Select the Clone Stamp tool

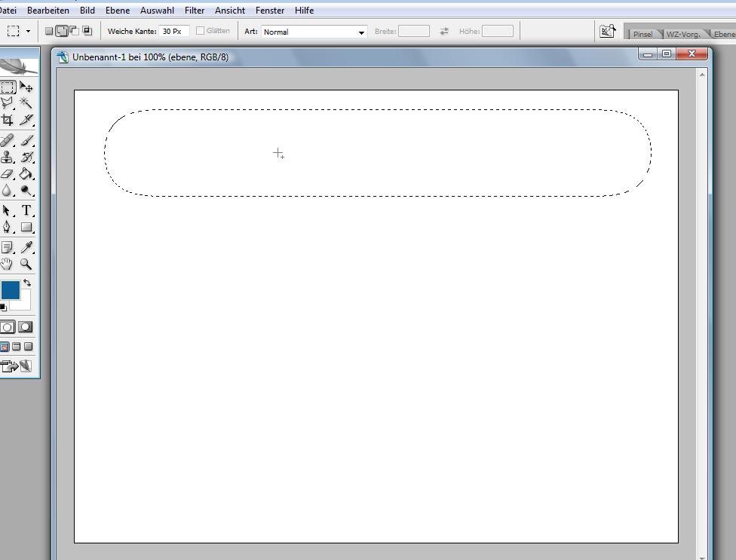(x=8, y=158)
